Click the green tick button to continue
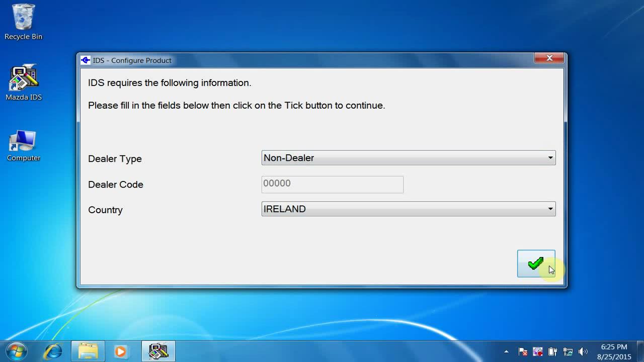Screen dimensions: 644x362 tap(536, 263)
